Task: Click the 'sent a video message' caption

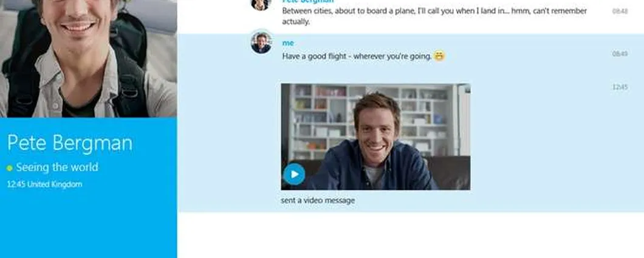Action: coord(318,200)
